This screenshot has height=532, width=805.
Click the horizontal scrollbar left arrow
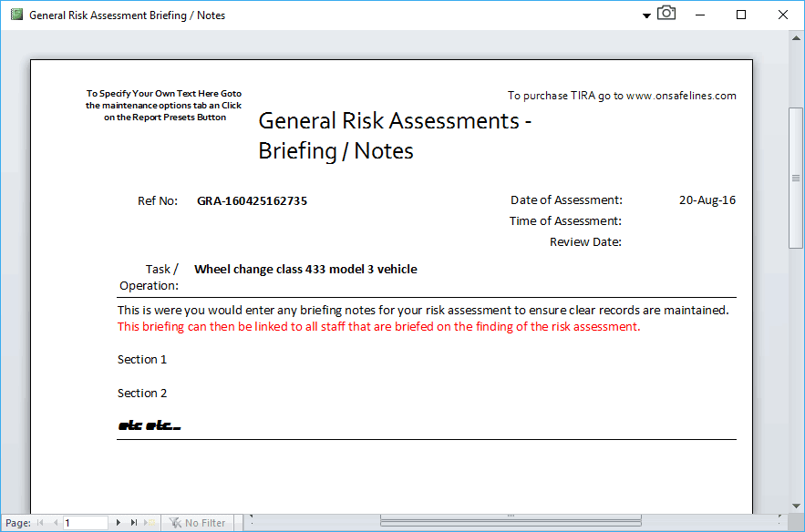[251, 519]
